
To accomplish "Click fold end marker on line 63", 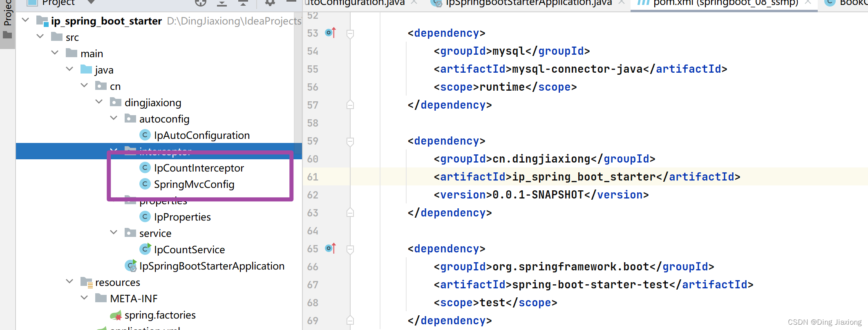I will (350, 212).
